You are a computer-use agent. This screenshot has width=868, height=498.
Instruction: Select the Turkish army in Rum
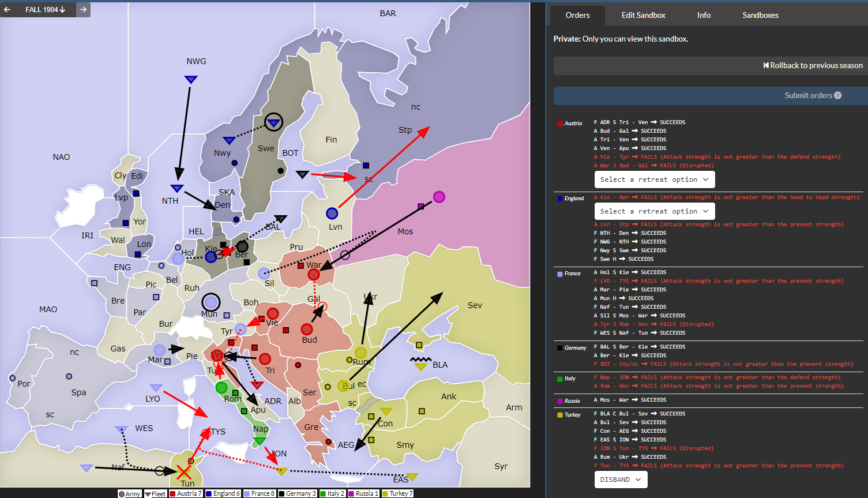(x=360, y=352)
